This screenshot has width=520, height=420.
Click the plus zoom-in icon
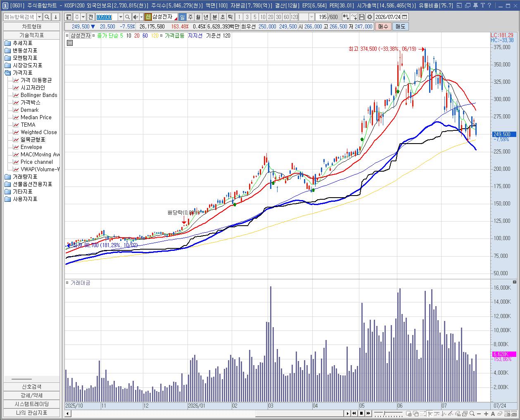486,413
